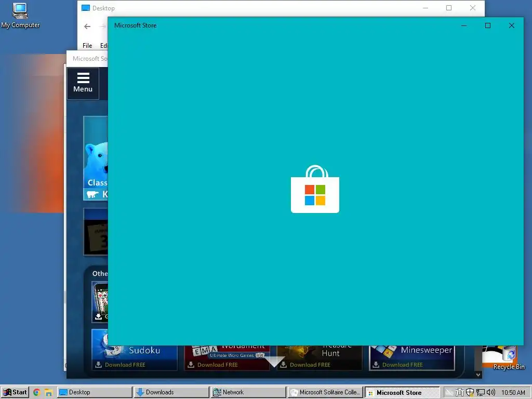532x399 pixels.
Task: Click the 10:50 AM taskbar clock
Action: pyautogui.click(x=513, y=393)
